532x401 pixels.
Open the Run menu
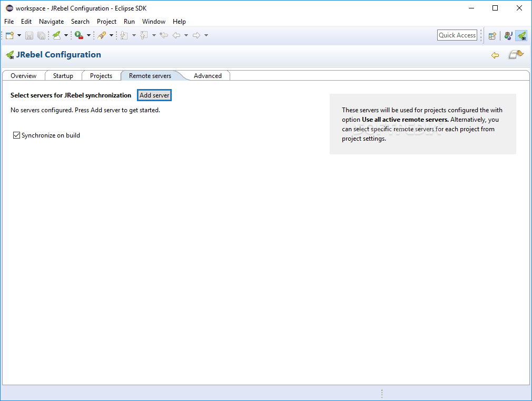coord(129,22)
